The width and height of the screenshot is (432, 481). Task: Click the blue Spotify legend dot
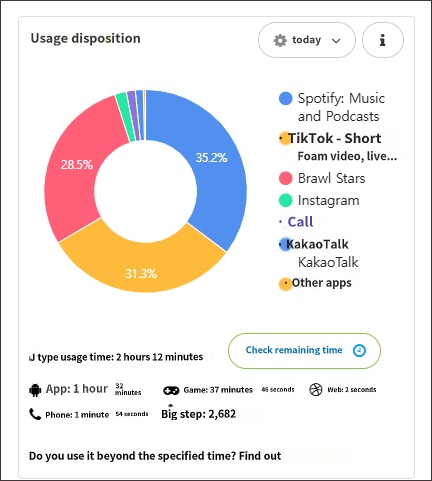coord(286,98)
